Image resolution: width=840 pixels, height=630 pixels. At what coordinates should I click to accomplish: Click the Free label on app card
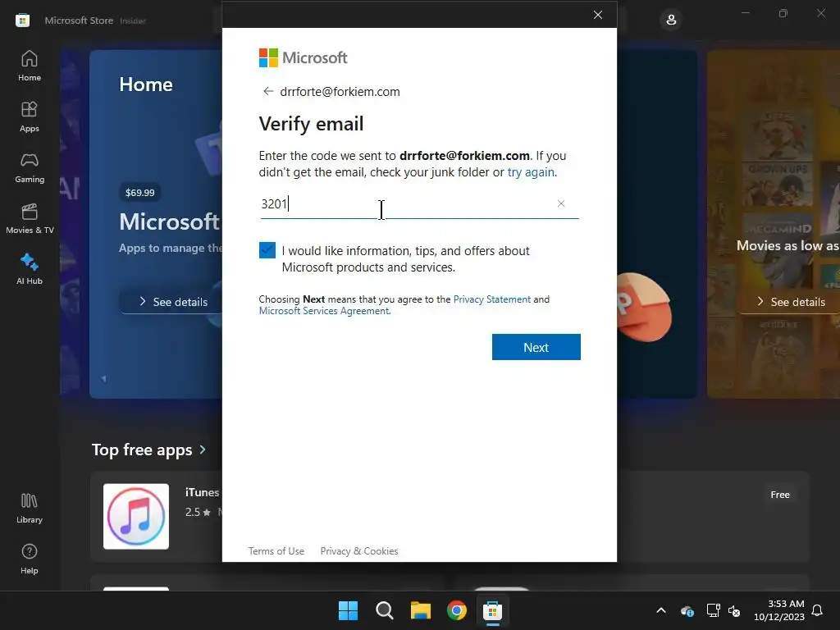[779, 495]
